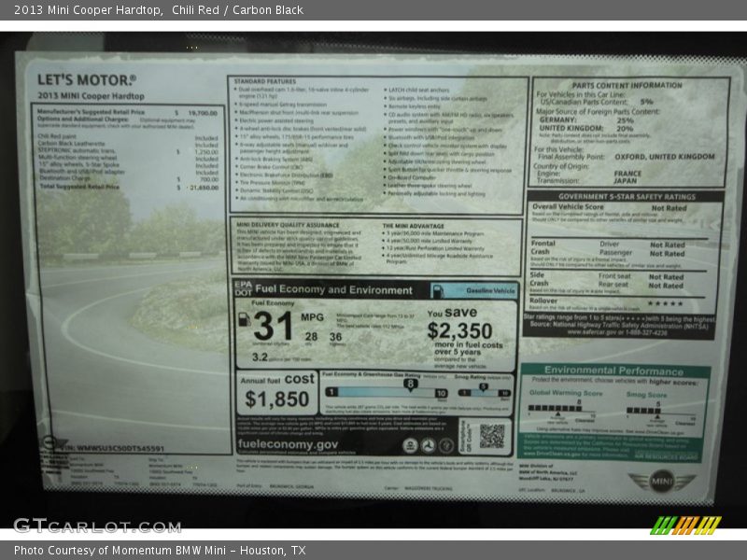Click 'Fuel Economy and Environment' heading
Image resolution: width=747 pixels, height=560 pixels.
pos(334,289)
